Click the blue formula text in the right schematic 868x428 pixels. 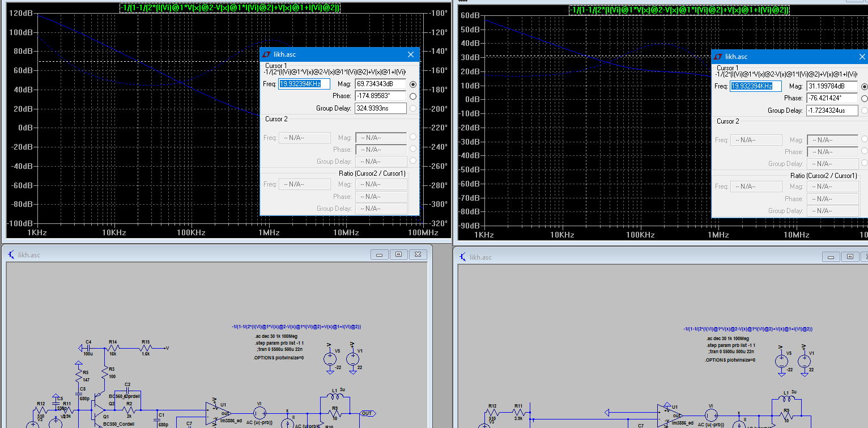pos(748,329)
